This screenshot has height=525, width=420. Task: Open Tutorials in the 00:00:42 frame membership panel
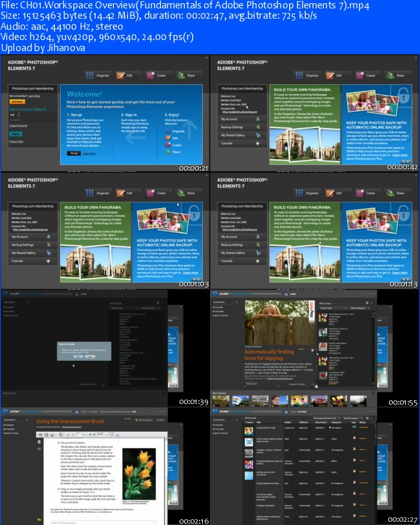pos(242,144)
